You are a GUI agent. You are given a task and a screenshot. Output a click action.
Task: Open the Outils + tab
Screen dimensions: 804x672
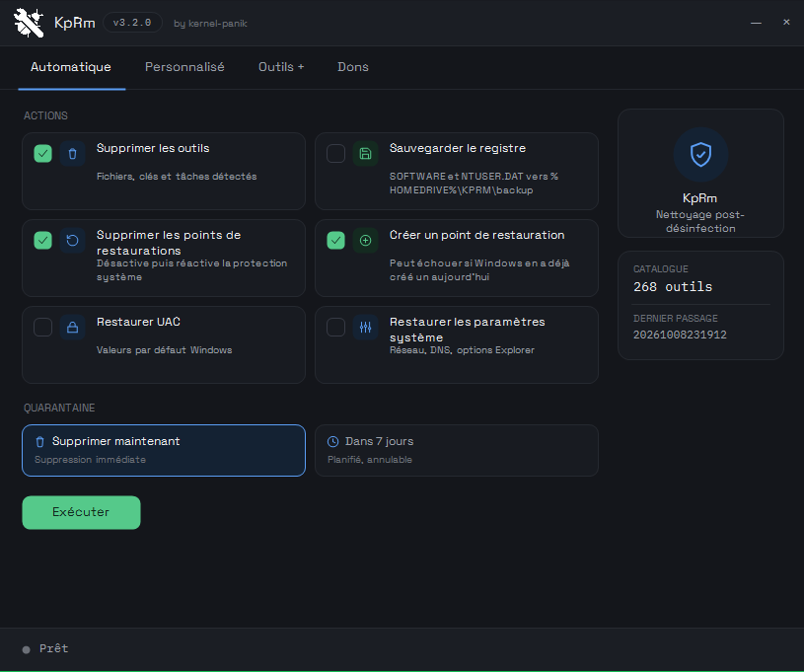281,67
